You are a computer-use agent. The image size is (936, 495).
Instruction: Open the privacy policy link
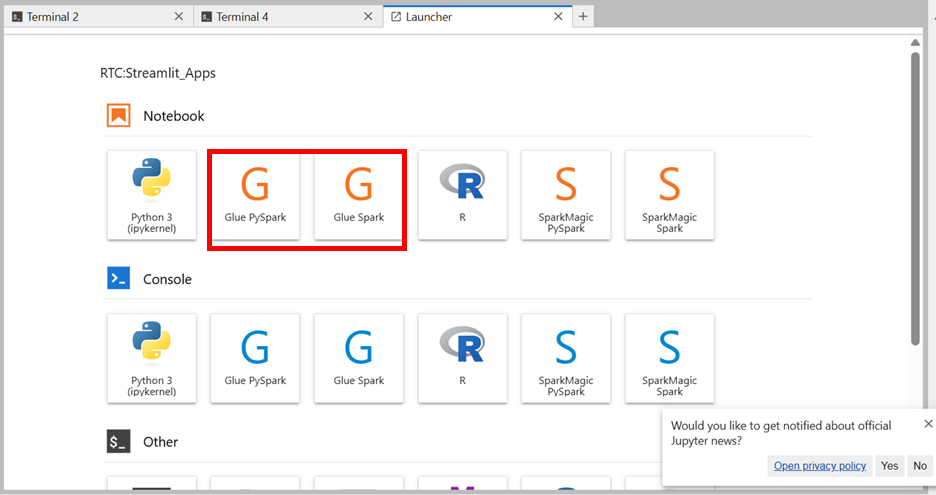pos(820,466)
